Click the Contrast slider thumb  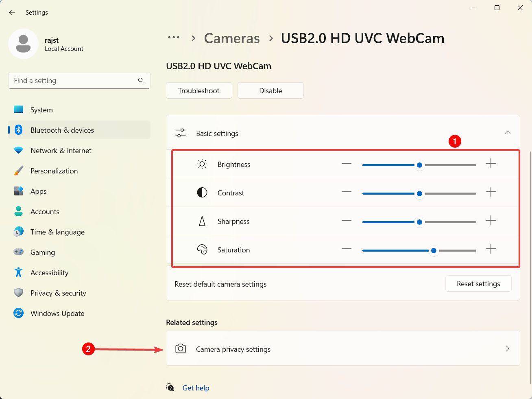(x=419, y=194)
